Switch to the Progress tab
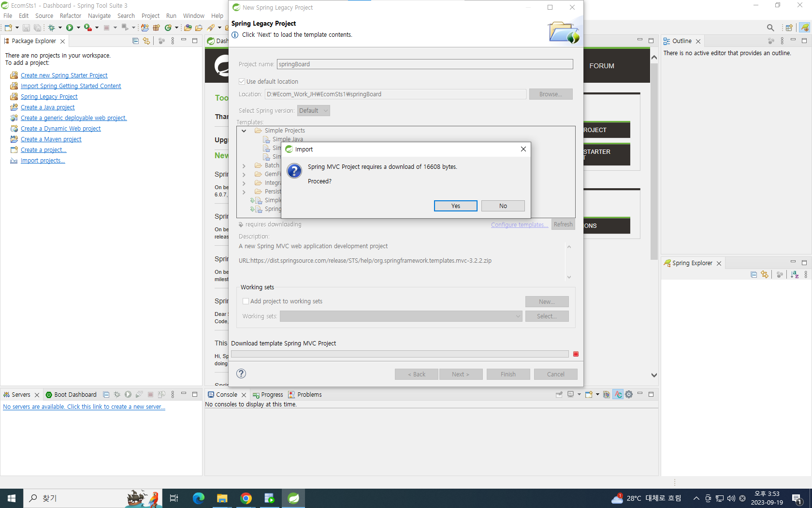812x508 pixels. point(268,395)
